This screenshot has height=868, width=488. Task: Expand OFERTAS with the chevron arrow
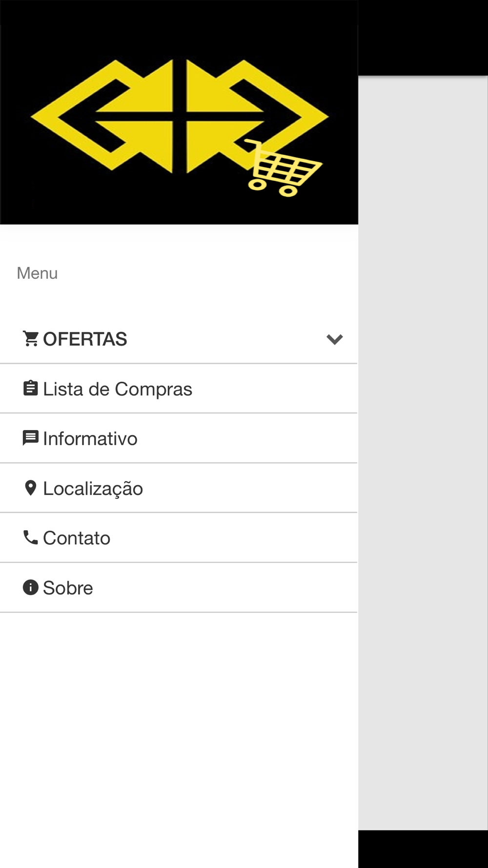click(x=335, y=339)
